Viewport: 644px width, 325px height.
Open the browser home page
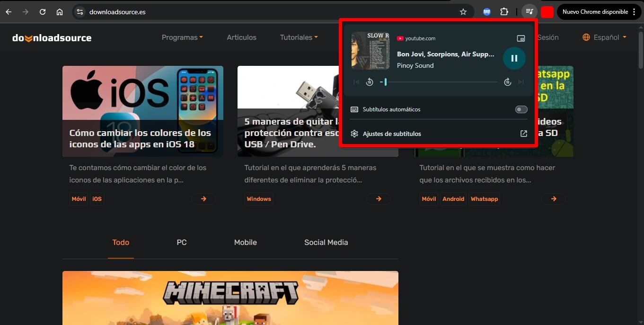pos(60,12)
